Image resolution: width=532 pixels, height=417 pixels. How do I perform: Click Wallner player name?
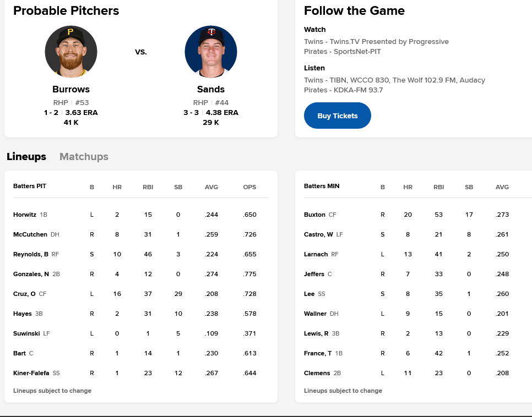pyautogui.click(x=315, y=314)
